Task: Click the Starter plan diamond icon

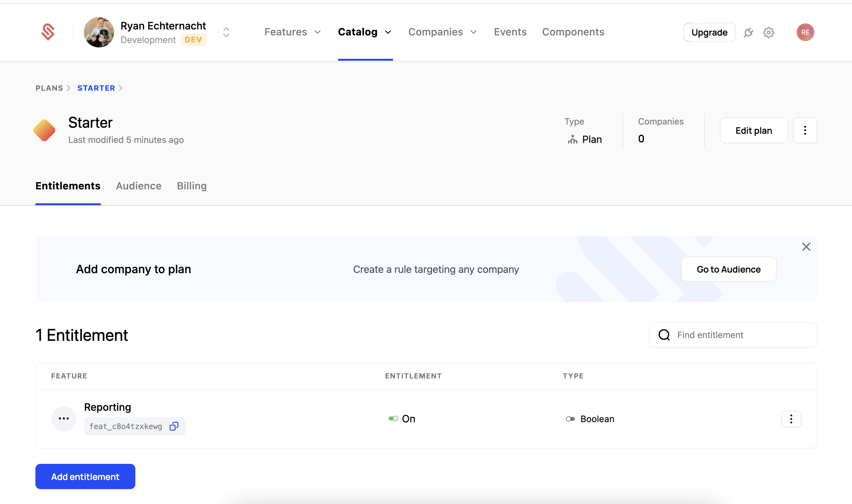Action: [45, 130]
